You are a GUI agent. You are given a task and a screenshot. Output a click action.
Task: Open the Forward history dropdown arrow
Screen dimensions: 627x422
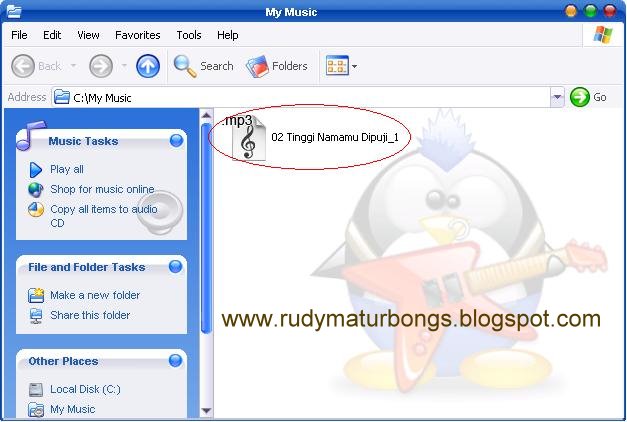click(x=124, y=66)
